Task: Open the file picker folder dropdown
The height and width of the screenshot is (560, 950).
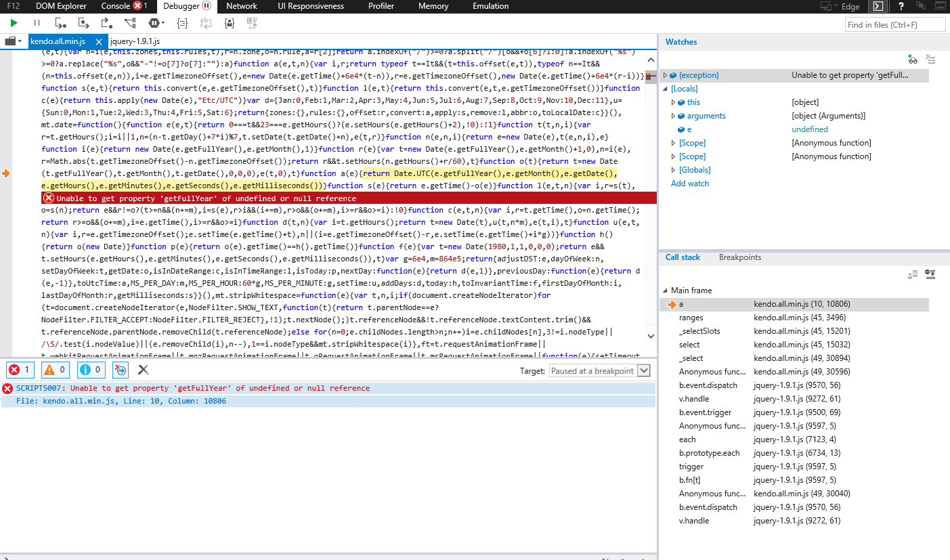Action: pyautogui.click(x=14, y=41)
